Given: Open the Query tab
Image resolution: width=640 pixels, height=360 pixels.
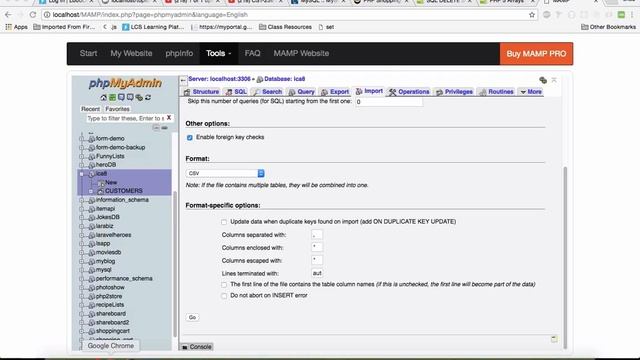Looking at the screenshot, I should [302, 92].
